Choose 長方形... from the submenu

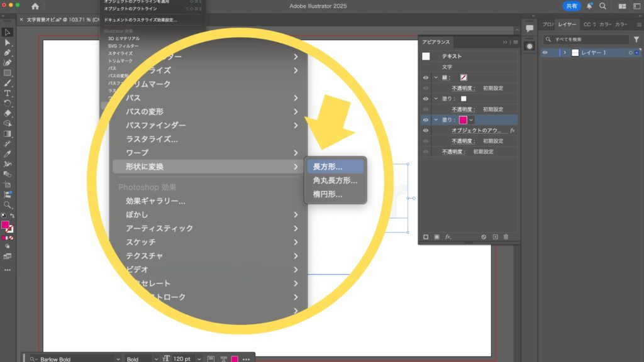[x=328, y=167]
